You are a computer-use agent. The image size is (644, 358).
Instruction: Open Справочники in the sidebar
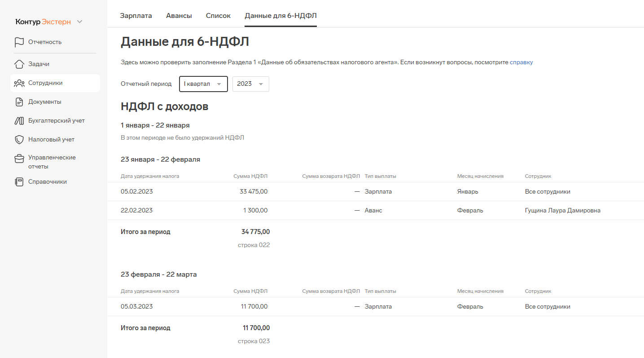tap(48, 182)
